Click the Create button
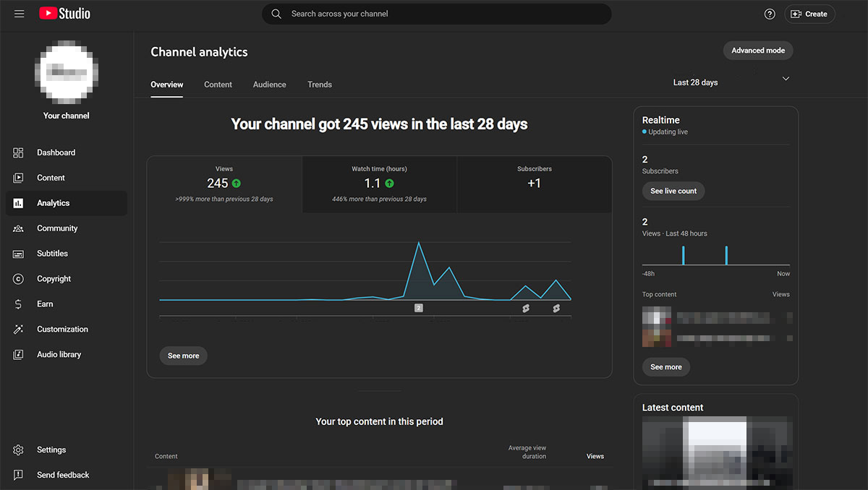868x490 pixels. [809, 14]
